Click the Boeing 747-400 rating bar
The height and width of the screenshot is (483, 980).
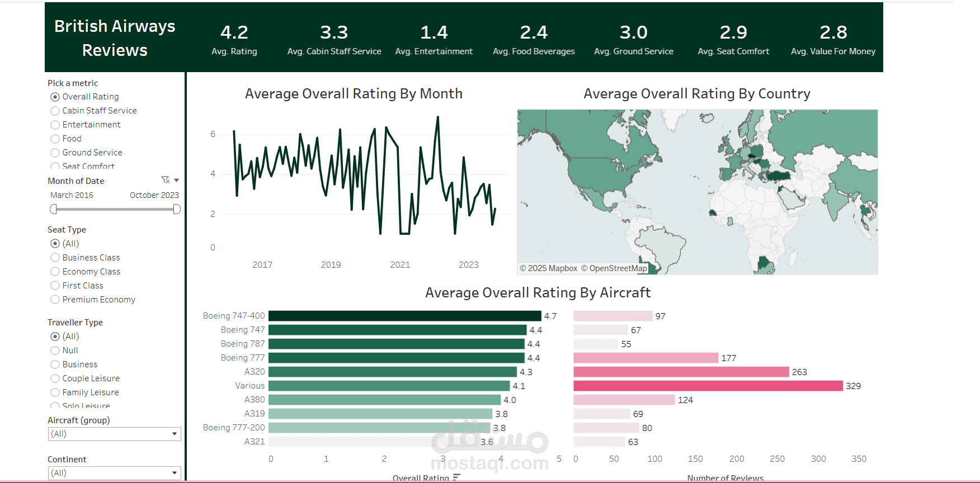pyautogui.click(x=405, y=316)
